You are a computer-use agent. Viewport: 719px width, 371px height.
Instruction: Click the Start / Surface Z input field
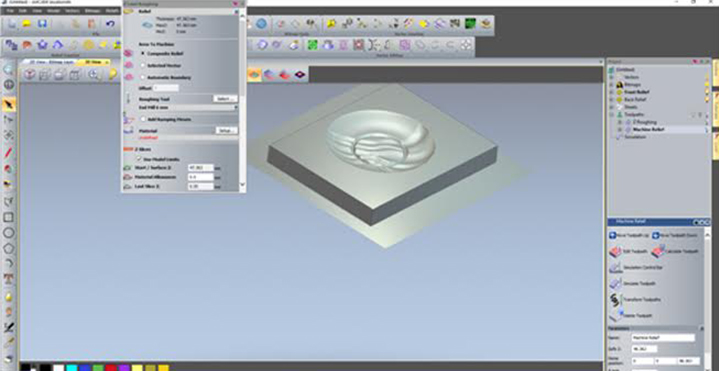tap(200, 168)
